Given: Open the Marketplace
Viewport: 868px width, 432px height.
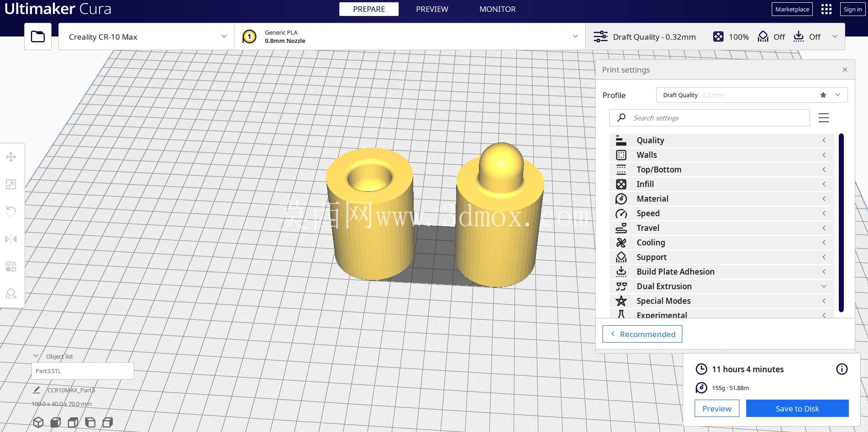Looking at the screenshot, I should click(792, 9).
